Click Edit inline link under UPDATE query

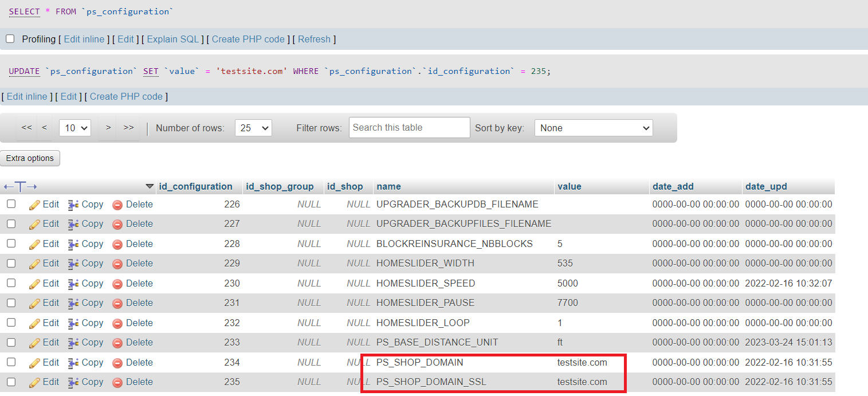[27, 97]
